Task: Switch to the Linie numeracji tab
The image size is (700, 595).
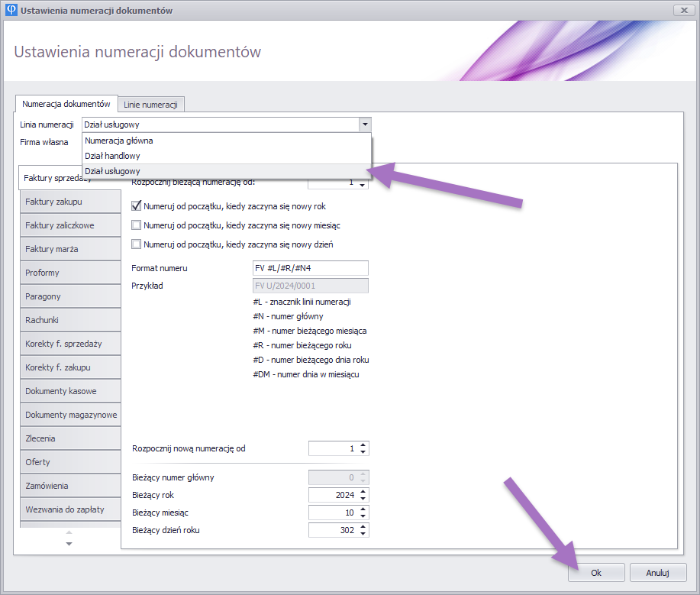Action: (150, 104)
